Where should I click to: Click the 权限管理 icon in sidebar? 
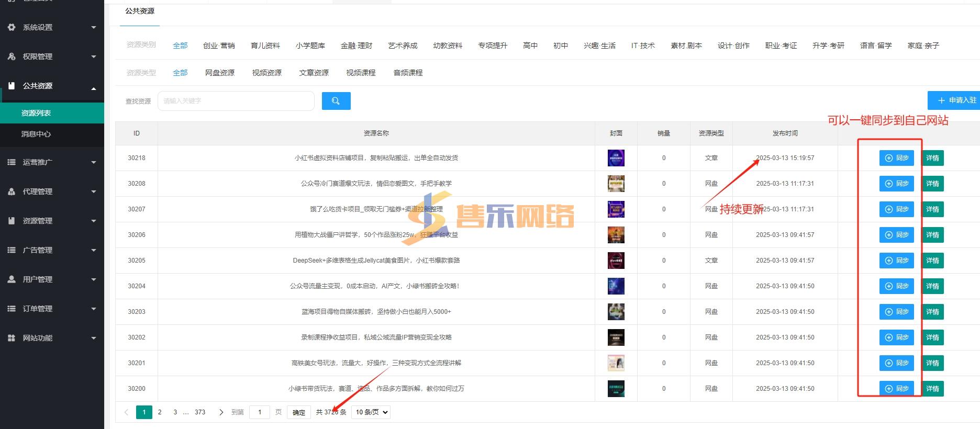pos(12,57)
